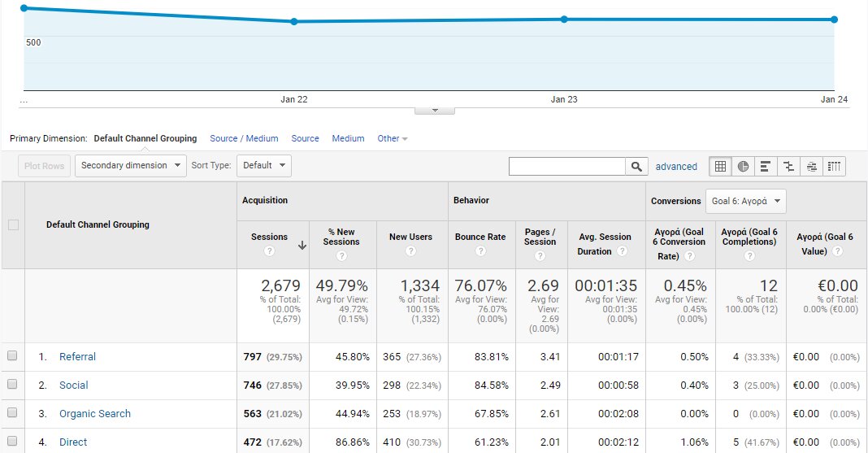
Task: Click the table search input field
Action: 566,166
